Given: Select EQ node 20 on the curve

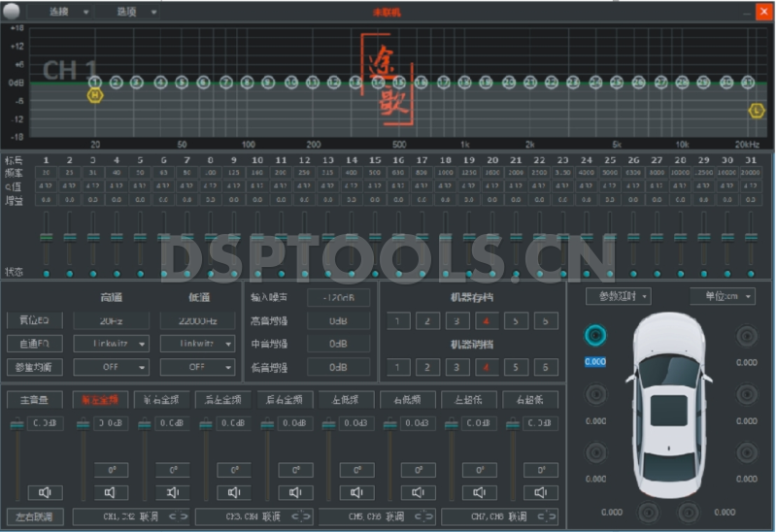Looking at the screenshot, I should [508, 83].
